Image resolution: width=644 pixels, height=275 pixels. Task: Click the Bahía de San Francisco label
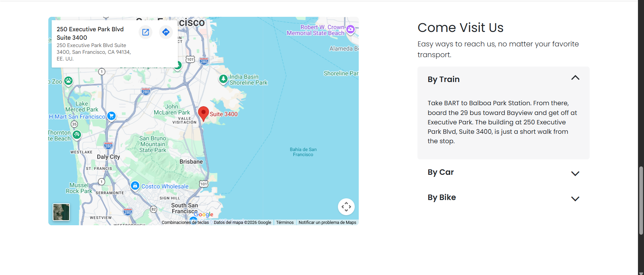(303, 152)
